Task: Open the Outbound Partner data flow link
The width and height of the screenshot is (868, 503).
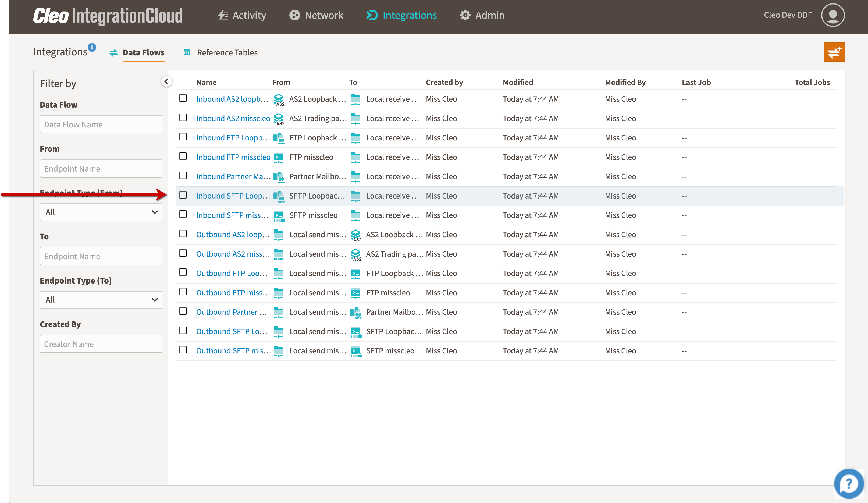Action: tap(231, 312)
